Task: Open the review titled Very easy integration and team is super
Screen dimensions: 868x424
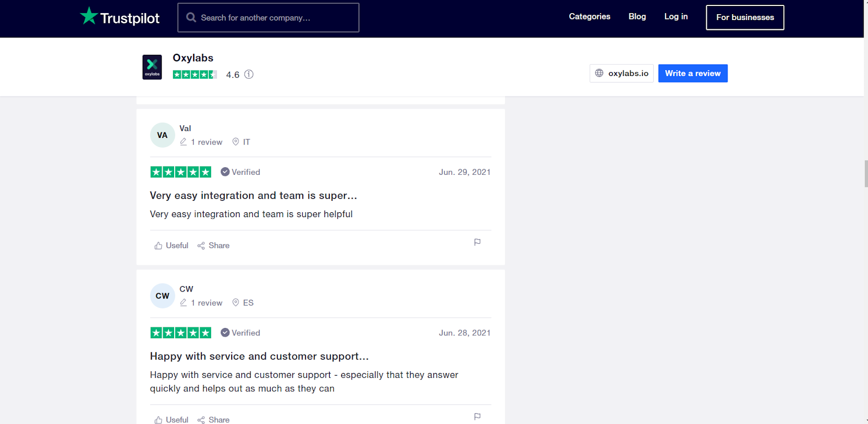Action: coord(253,195)
